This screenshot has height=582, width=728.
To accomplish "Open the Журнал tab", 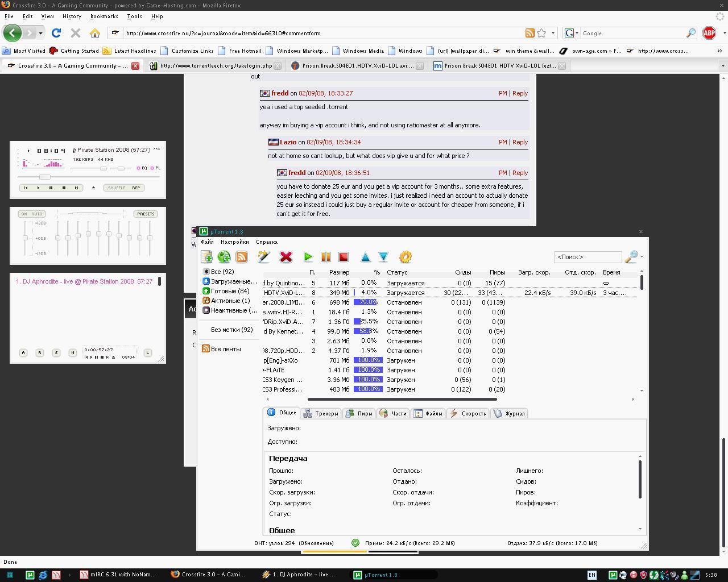I will (x=509, y=413).
